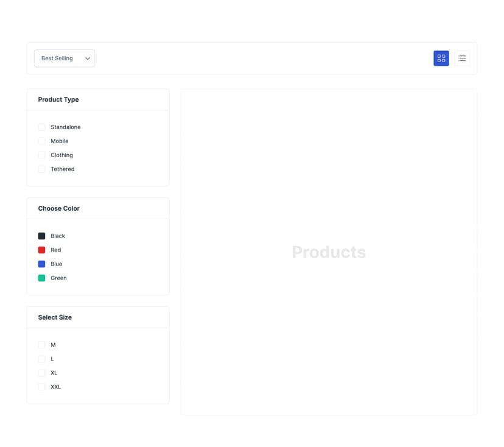Select size L filter
The image size is (504, 447).
click(41, 359)
